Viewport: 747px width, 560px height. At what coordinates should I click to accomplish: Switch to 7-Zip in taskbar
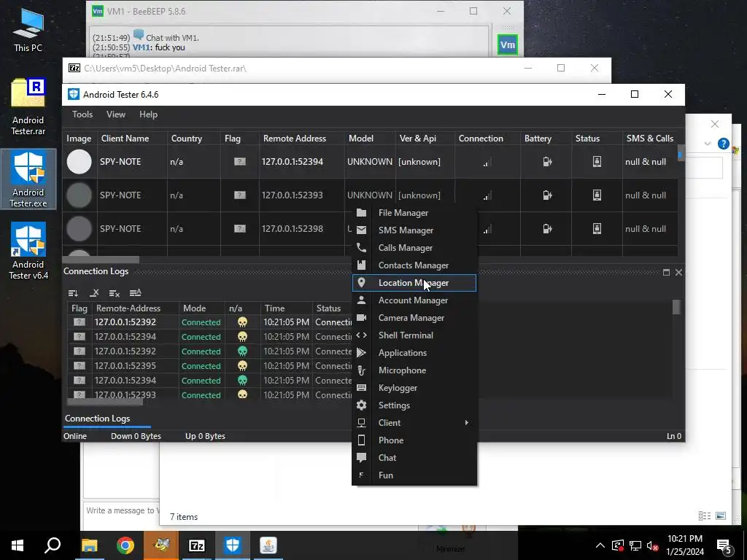pos(197,545)
